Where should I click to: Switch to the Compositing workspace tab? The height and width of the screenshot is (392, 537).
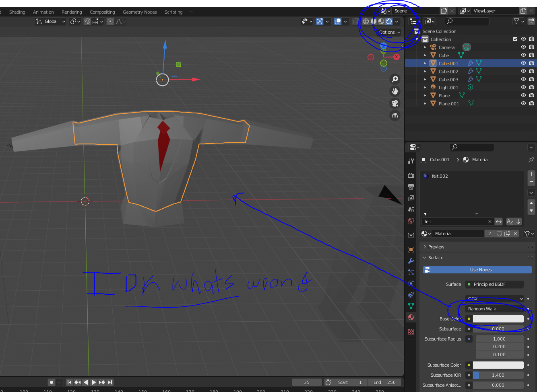point(102,12)
